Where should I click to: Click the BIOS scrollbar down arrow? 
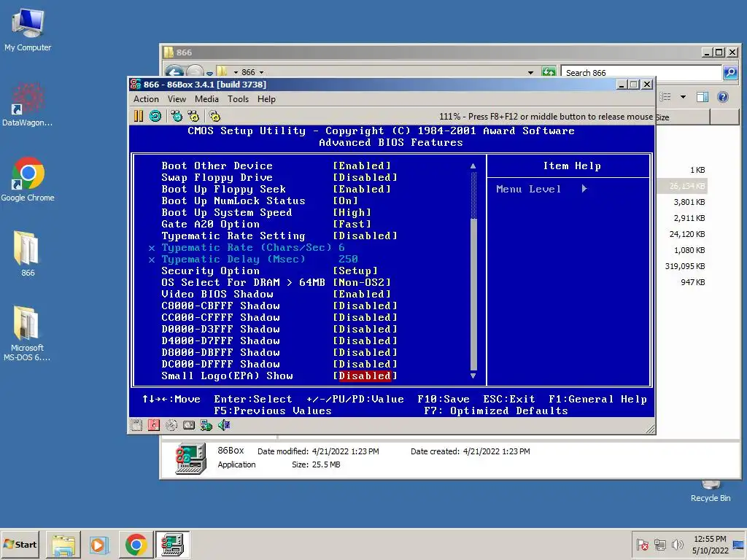(x=473, y=376)
